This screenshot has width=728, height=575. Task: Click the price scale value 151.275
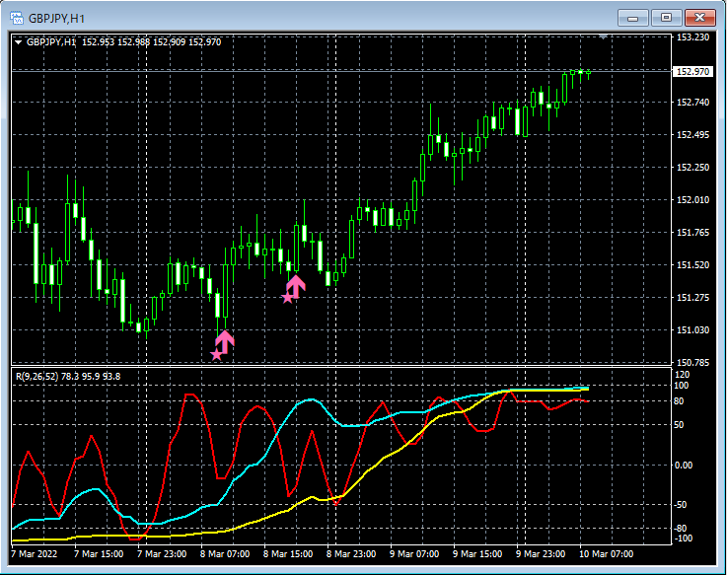692,297
